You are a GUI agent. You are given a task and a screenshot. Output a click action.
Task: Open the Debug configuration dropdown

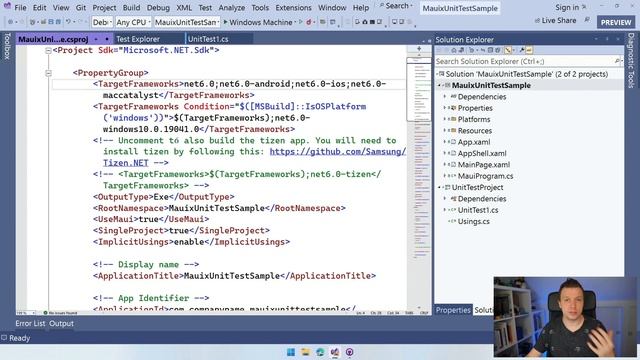[102, 22]
